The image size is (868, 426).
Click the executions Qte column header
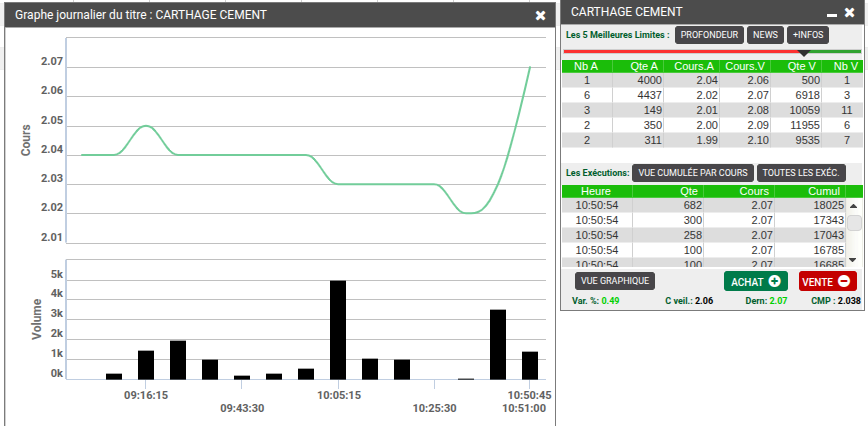[669, 191]
